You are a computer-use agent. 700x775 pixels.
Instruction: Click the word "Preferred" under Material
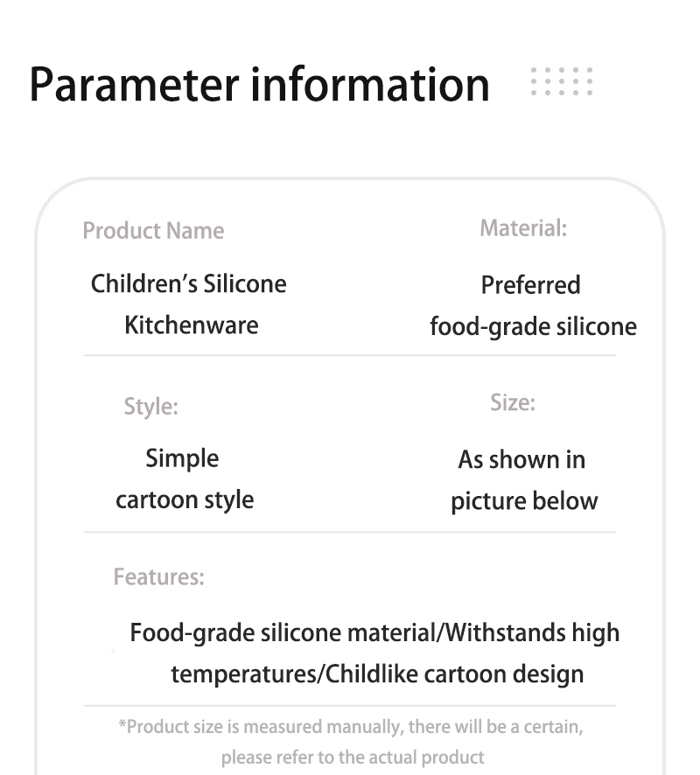coord(530,285)
